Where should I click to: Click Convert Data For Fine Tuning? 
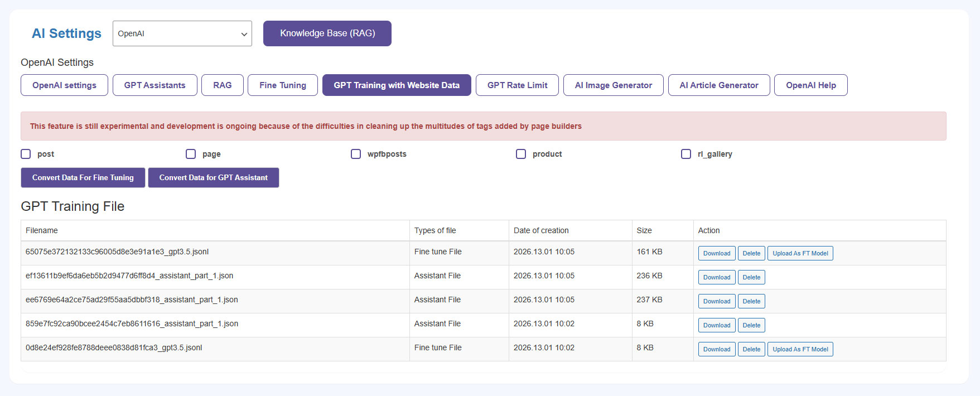pyautogui.click(x=83, y=178)
